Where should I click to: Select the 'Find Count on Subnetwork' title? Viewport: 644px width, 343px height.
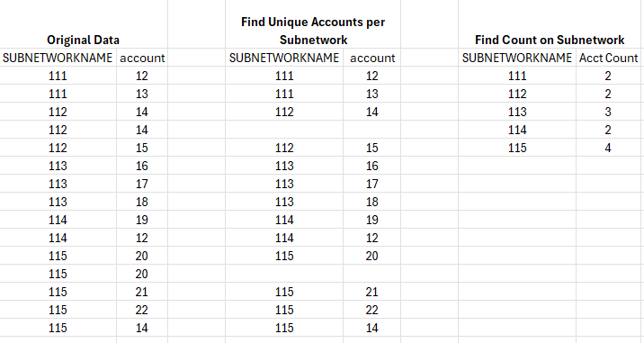550,40
